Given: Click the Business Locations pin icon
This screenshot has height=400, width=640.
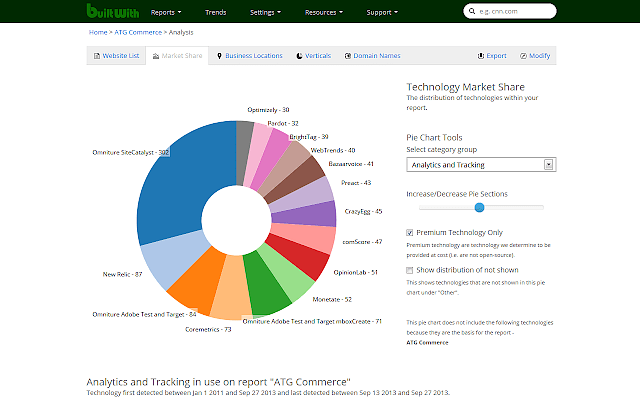Looking at the screenshot, I should click(x=219, y=56).
